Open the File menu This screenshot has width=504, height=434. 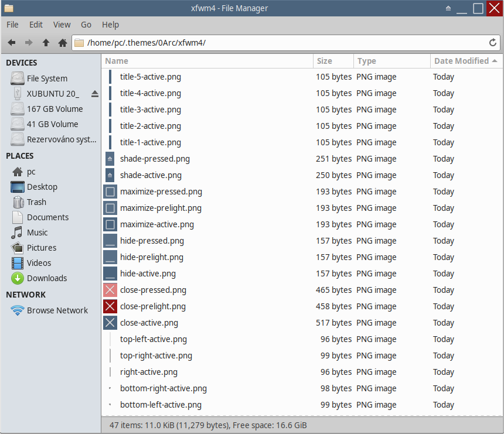coord(12,25)
